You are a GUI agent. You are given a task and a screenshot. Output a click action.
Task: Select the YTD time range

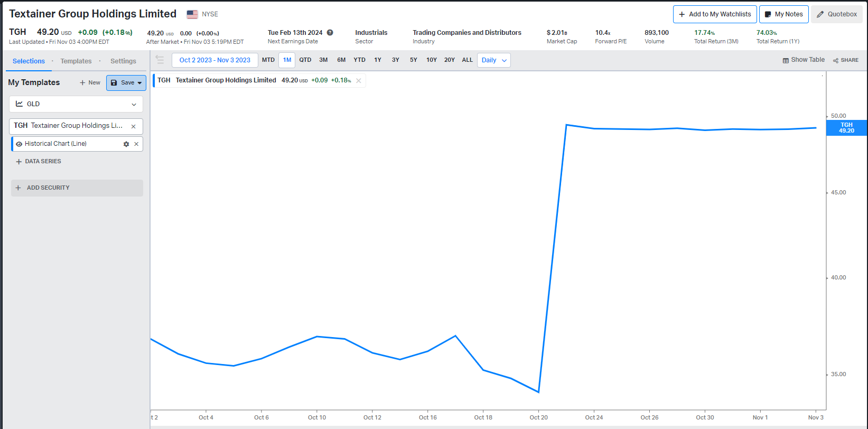pyautogui.click(x=360, y=60)
